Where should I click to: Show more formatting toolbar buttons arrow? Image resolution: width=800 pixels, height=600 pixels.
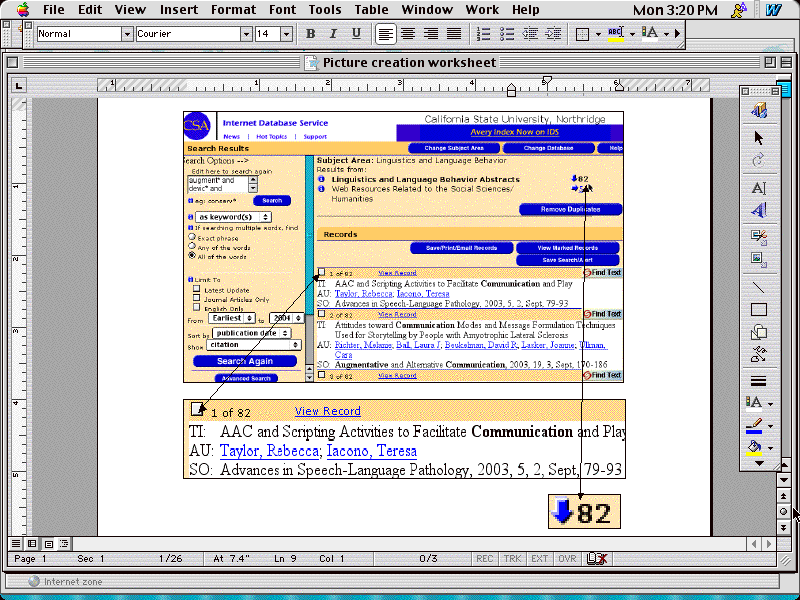point(678,34)
